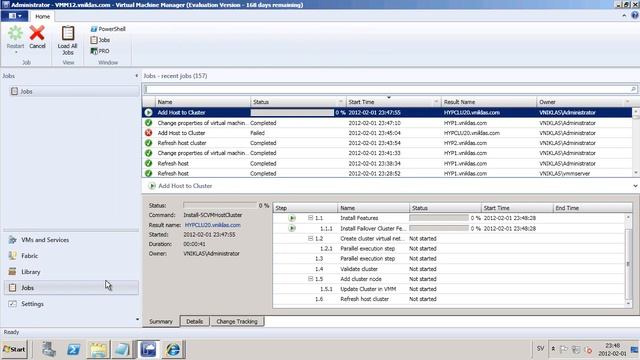Viewport: 640px width, 360px height.
Task: Select the Refresh host cluster job row
Action: point(387,143)
